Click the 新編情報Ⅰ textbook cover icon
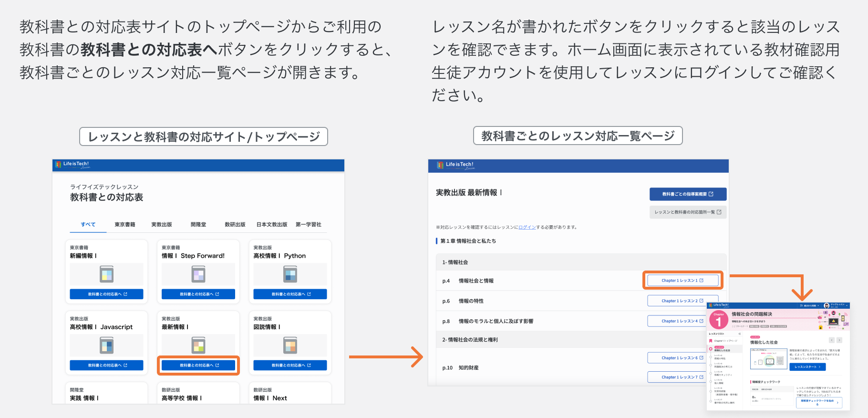868x418 pixels. pyautogui.click(x=107, y=274)
